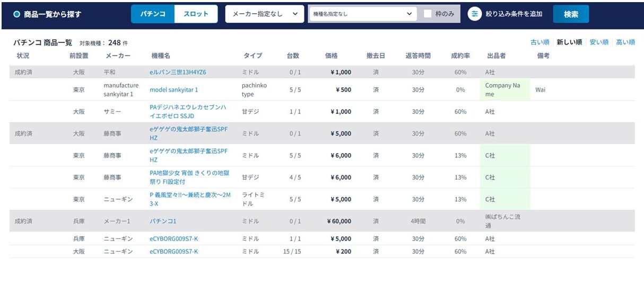
Task: Open the パチンコ1 product link
Action: tap(163, 221)
